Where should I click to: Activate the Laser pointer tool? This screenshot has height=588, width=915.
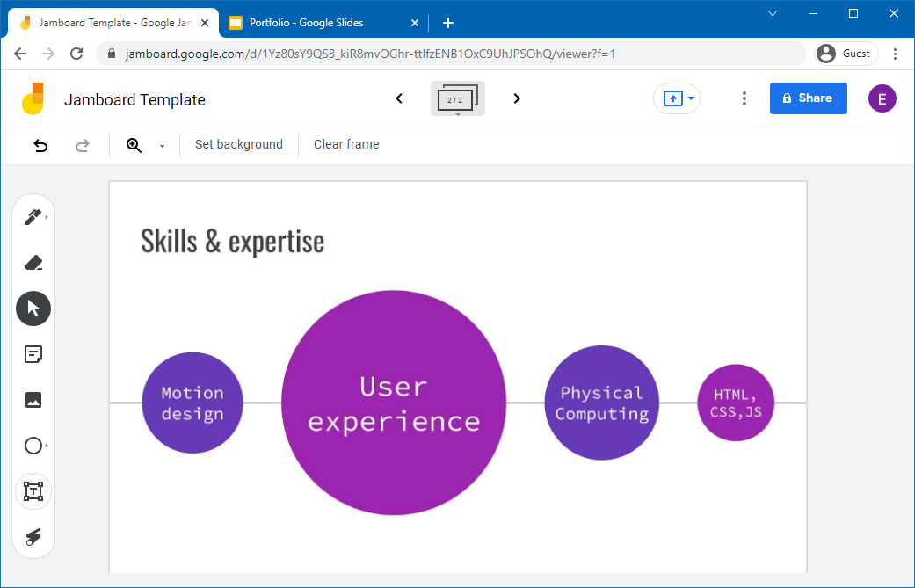tap(33, 537)
